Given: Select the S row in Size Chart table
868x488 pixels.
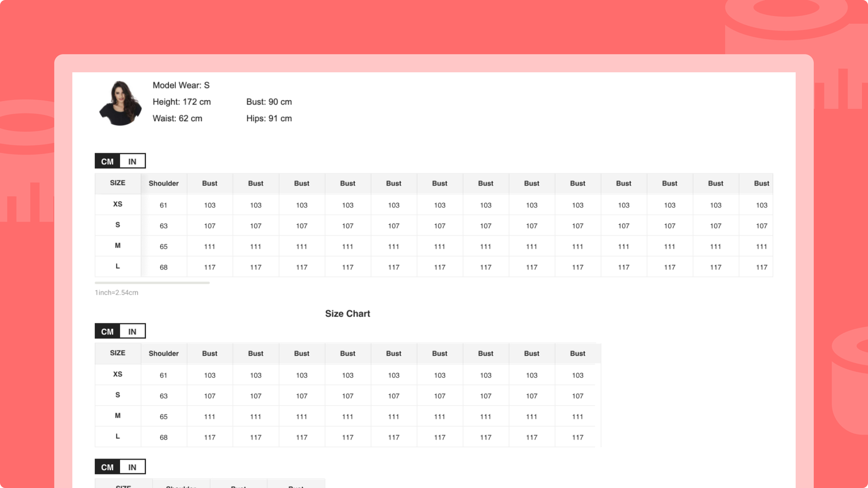Looking at the screenshot, I should (x=118, y=395).
